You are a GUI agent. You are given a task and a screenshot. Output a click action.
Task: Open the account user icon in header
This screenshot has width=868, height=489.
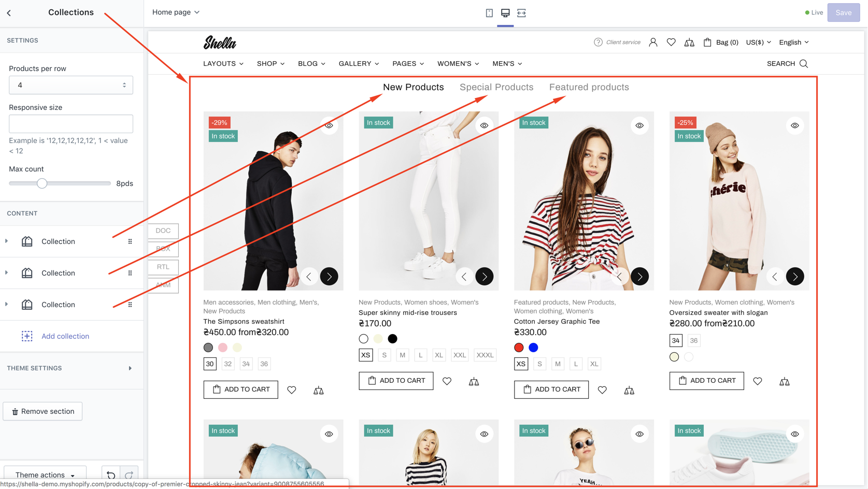pyautogui.click(x=653, y=42)
